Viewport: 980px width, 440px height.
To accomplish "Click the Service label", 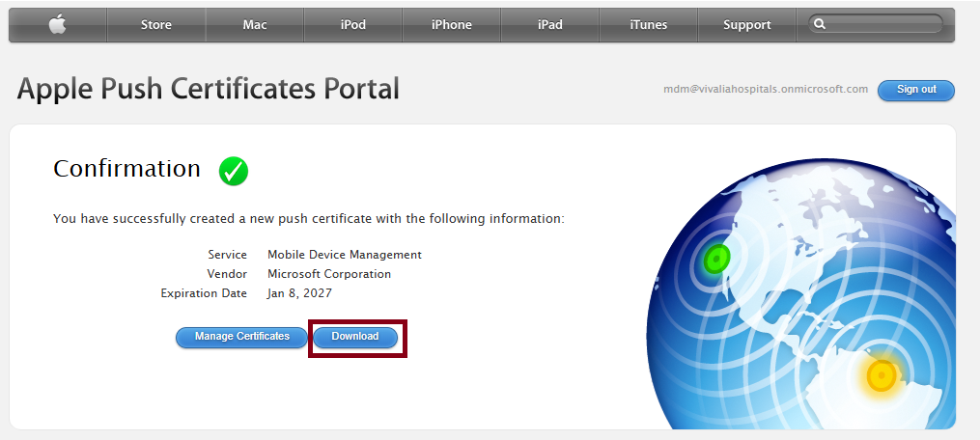I will pyautogui.click(x=228, y=255).
